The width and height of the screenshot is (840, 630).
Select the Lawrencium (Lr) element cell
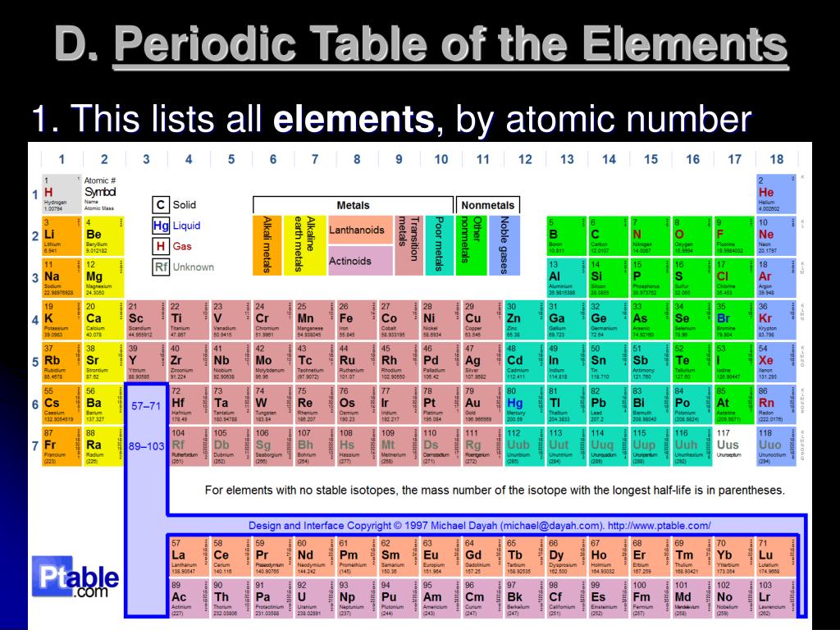click(776, 598)
